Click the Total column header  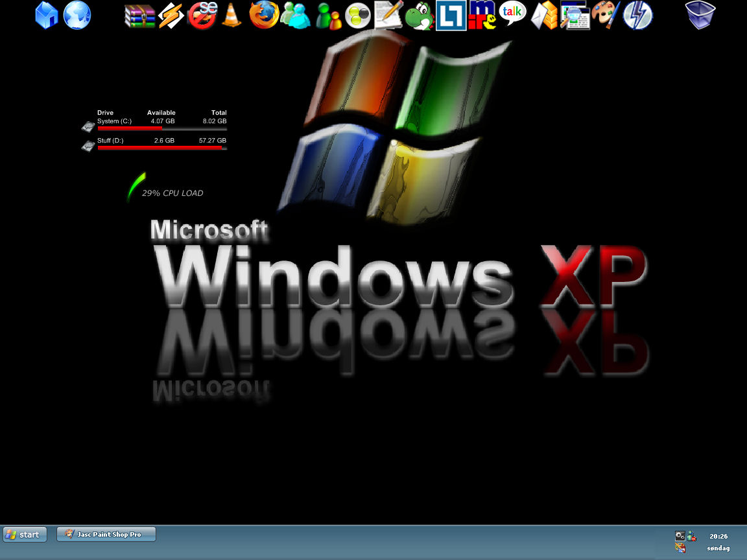pyautogui.click(x=219, y=113)
